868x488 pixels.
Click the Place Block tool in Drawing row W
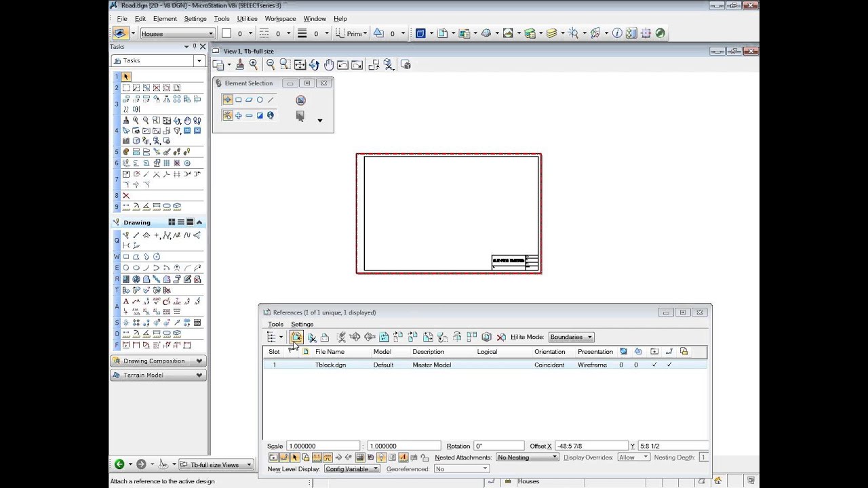(126, 257)
